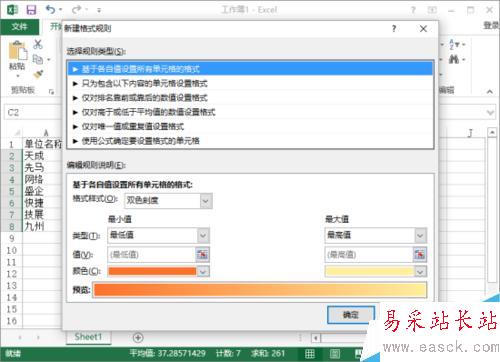This screenshot has height=362, width=500.
Task: Click the yellow maximum color swatch
Action: (369, 272)
